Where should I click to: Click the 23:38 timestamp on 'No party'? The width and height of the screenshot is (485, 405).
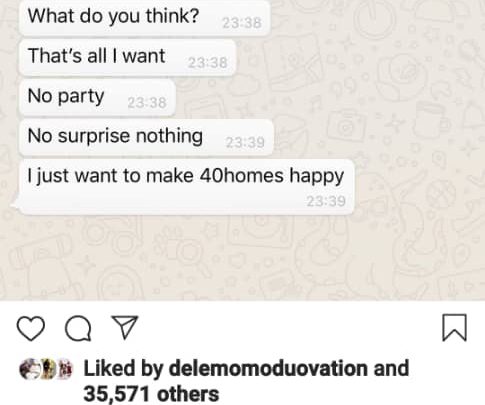coord(147,103)
